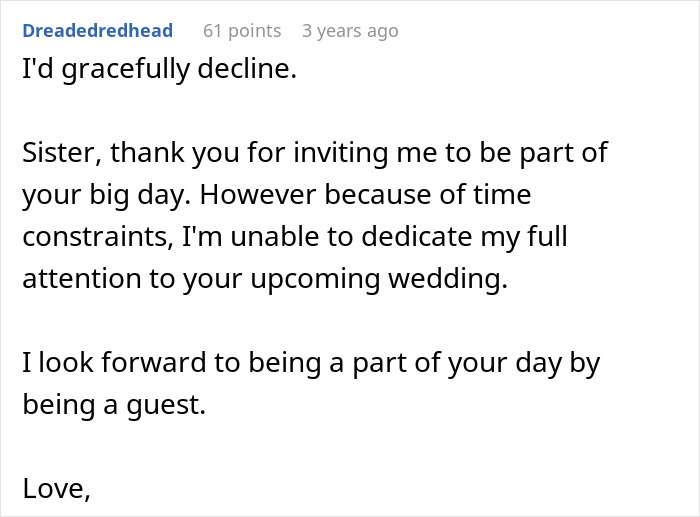Click the word "attention" in the comment
Viewport: 700px width, 517px height.
83,280
